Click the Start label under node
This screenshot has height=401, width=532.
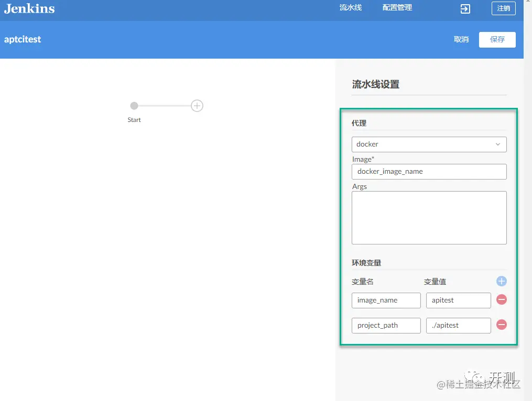[x=134, y=120]
